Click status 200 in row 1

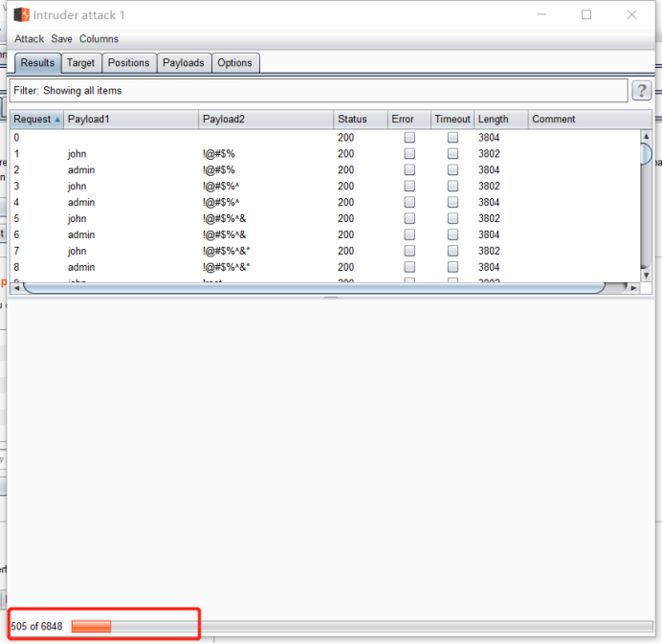pos(345,154)
